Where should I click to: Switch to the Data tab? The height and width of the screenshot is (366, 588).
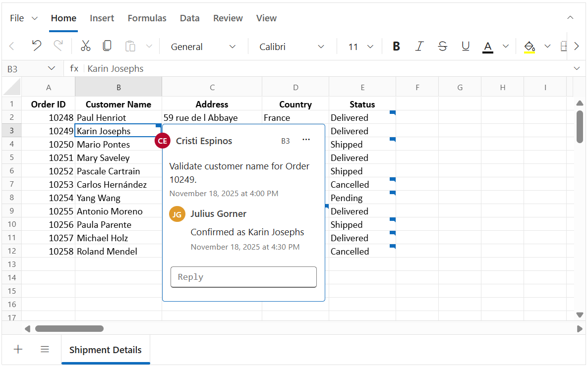click(189, 18)
